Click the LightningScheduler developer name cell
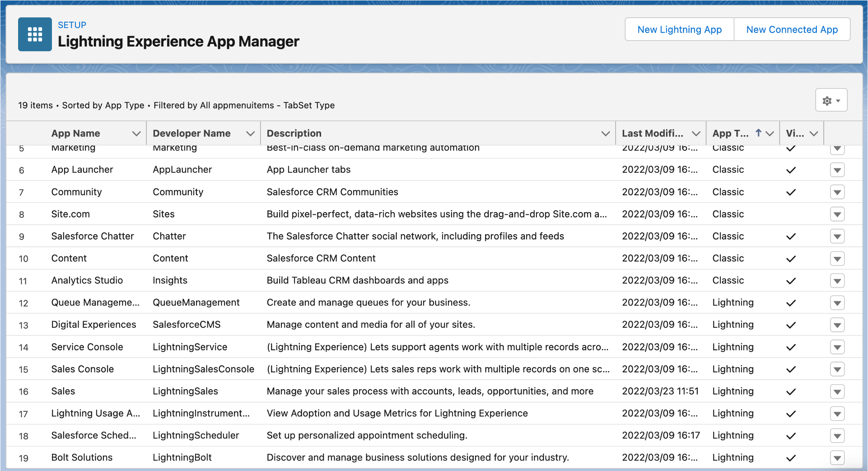 click(x=196, y=435)
